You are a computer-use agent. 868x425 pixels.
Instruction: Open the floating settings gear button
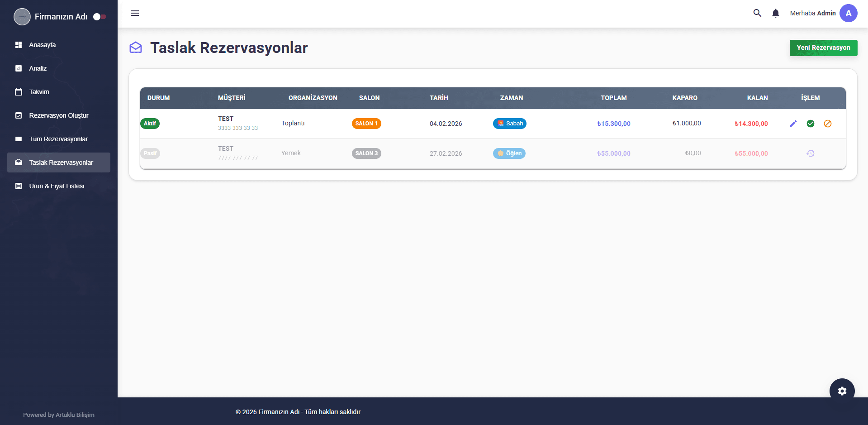point(842,391)
